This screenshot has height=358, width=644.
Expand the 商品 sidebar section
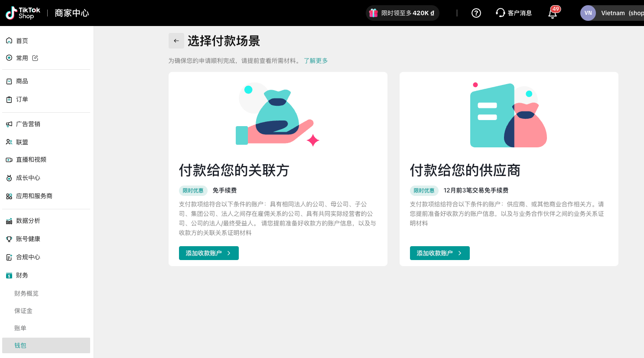click(x=22, y=81)
